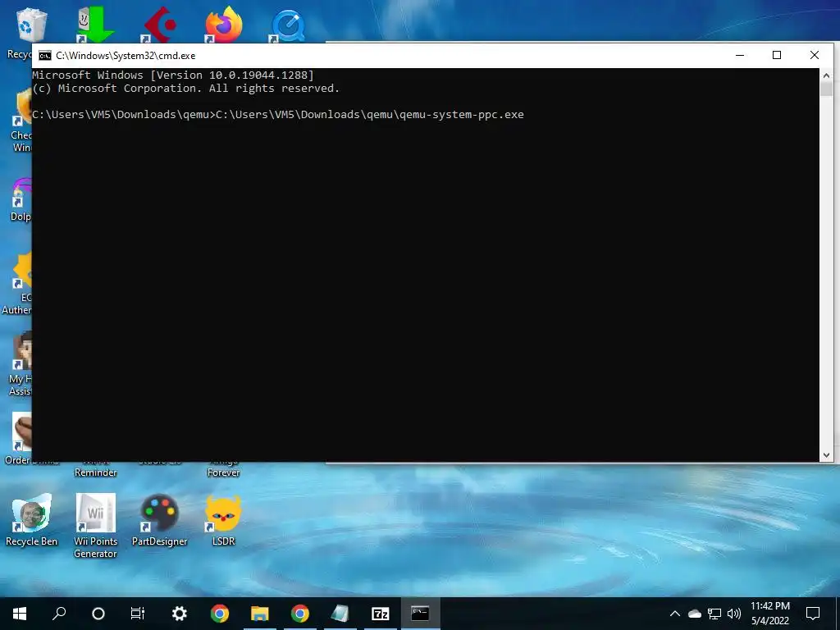The image size is (840, 630).
Task: Select the Wii Points Generator shortcut
Action: pos(95,526)
